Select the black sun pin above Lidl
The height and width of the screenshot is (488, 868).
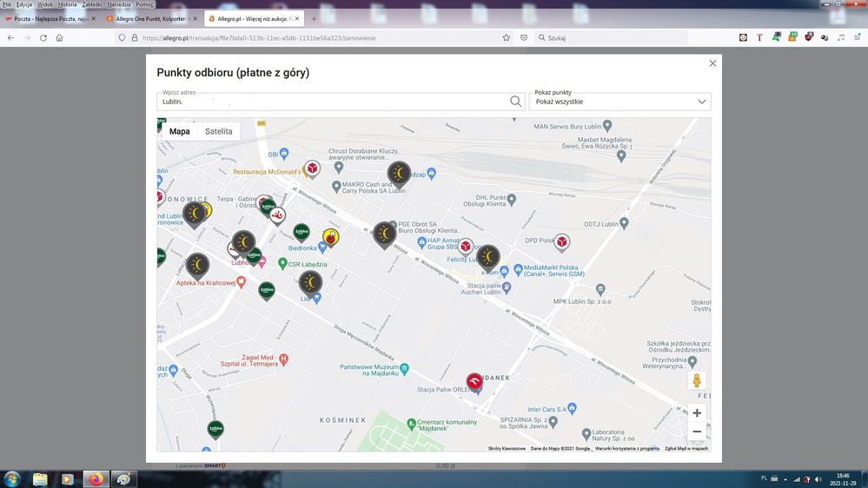pyautogui.click(x=310, y=283)
